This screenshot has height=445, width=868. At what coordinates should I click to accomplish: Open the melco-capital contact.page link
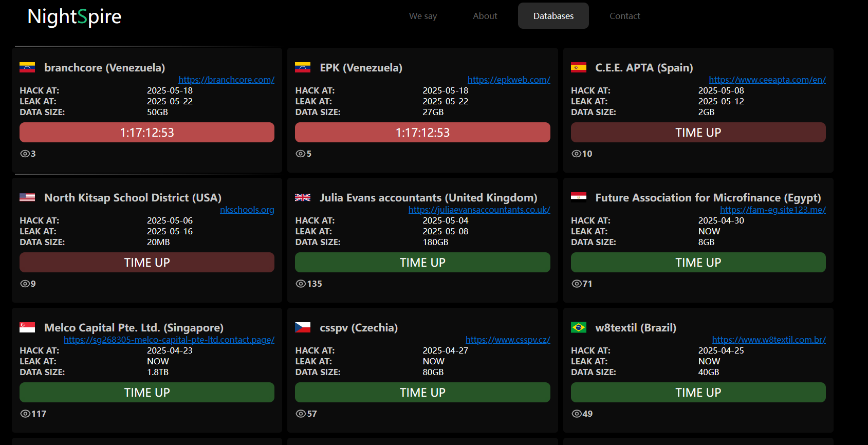[169, 340]
